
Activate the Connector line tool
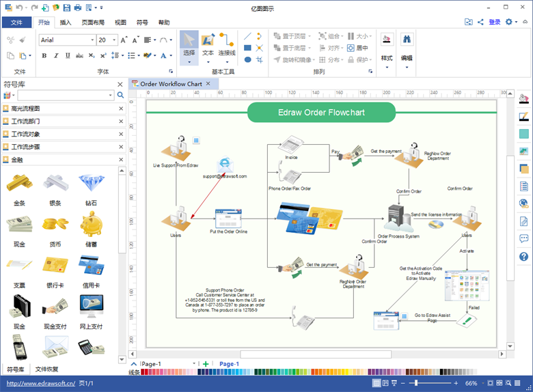[x=227, y=48]
